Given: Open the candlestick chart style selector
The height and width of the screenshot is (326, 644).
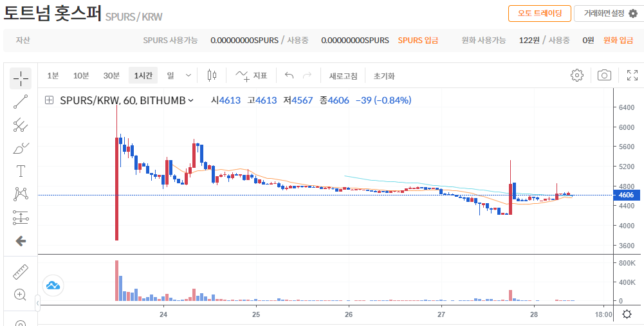Looking at the screenshot, I should [x=212, y=75].
